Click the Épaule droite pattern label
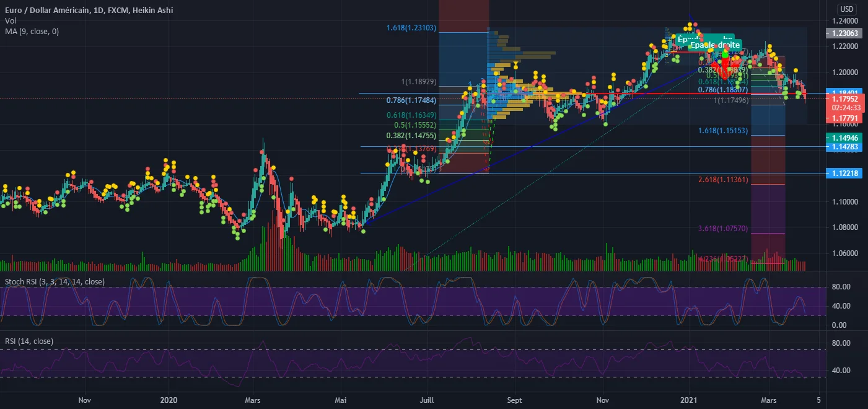 [715, 45]
